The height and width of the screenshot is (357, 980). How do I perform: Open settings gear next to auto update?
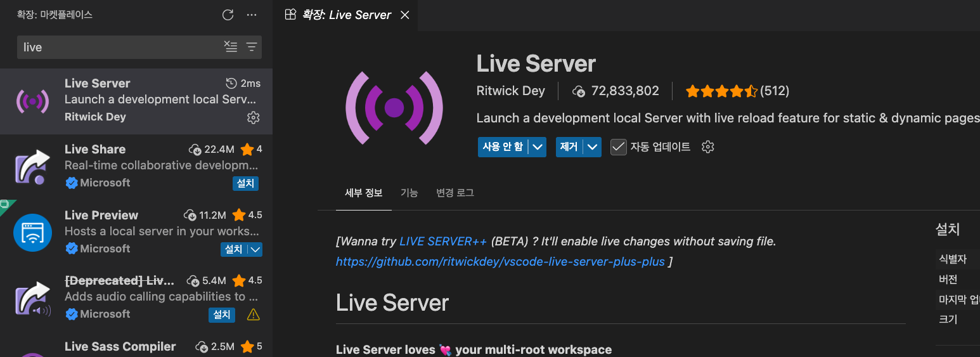[x=708, y=147]
